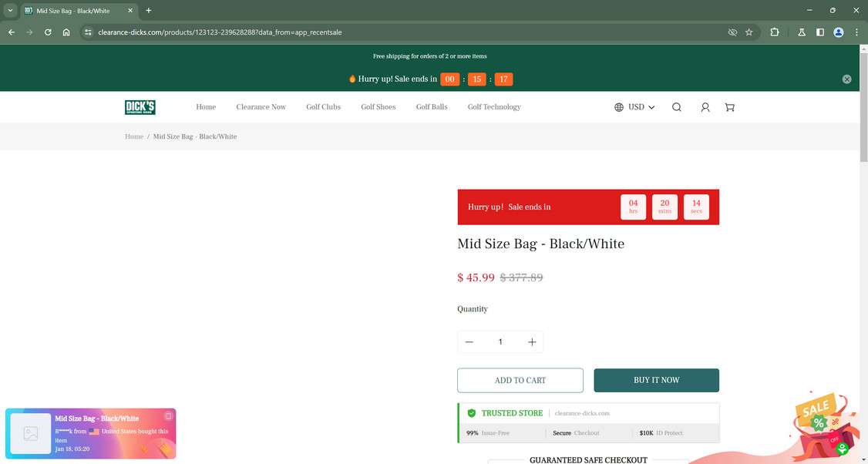
Task: Reload the page with the refresh icon
Action: click(x=47, y=32)
